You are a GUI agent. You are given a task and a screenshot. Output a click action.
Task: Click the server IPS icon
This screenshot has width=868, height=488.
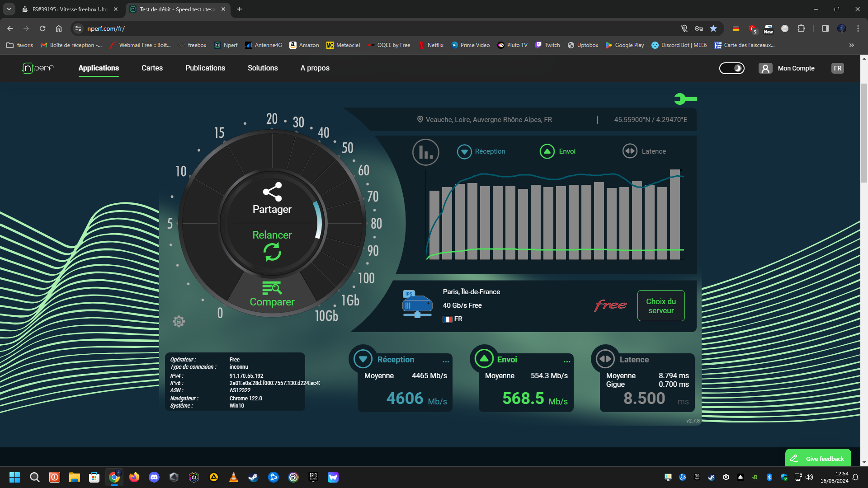(x=417, y=304)
